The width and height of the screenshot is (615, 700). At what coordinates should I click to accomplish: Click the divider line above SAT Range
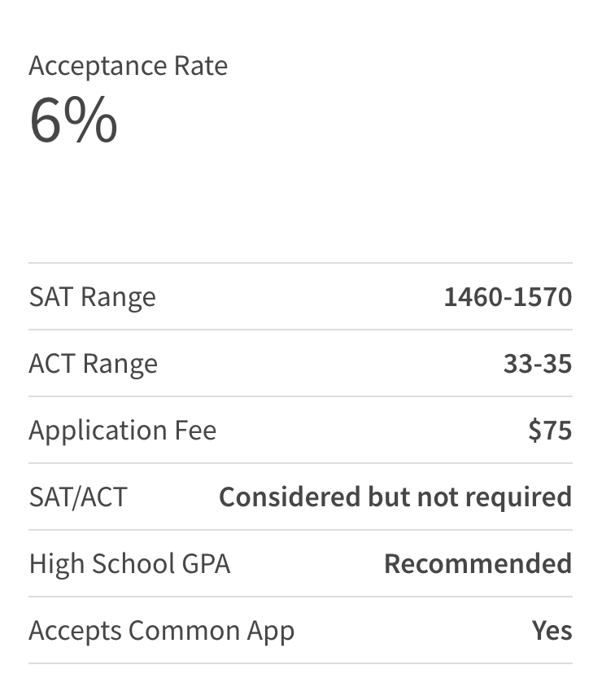click(300, 263)
